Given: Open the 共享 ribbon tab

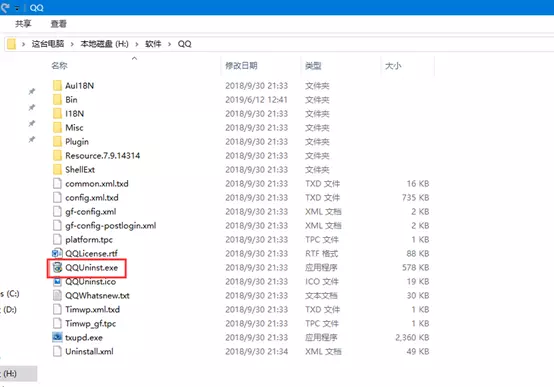Looking at the screenshot, I should click(23, 24).
